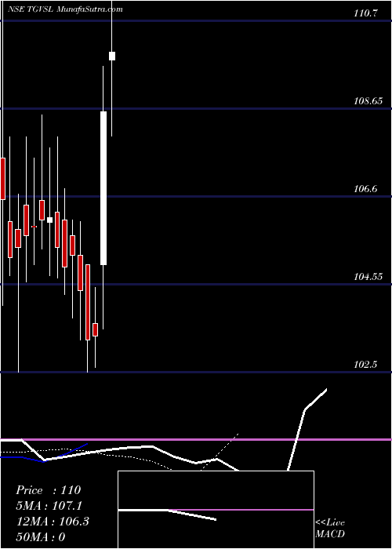Click the NSE TGVSL MunafaSutra.com title text
The width and height of the screenshot is (392, 549).
click(x=65, y=9)
